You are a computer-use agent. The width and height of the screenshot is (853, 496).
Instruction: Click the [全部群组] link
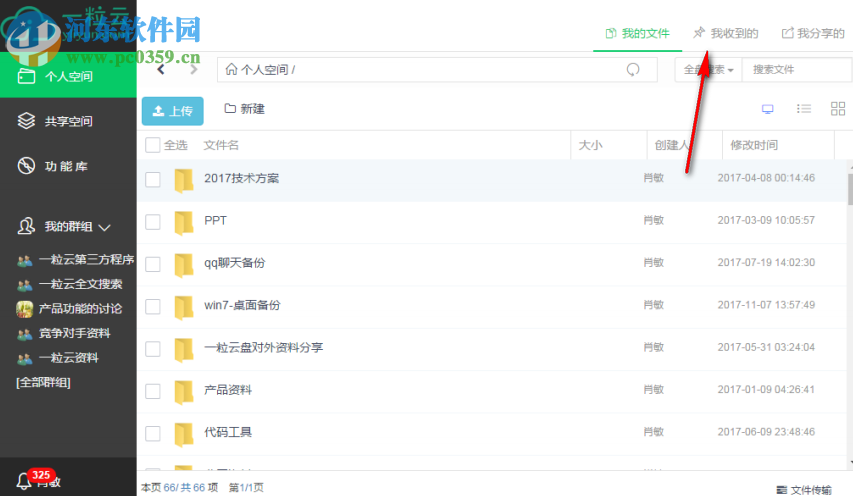pos(44,382)
